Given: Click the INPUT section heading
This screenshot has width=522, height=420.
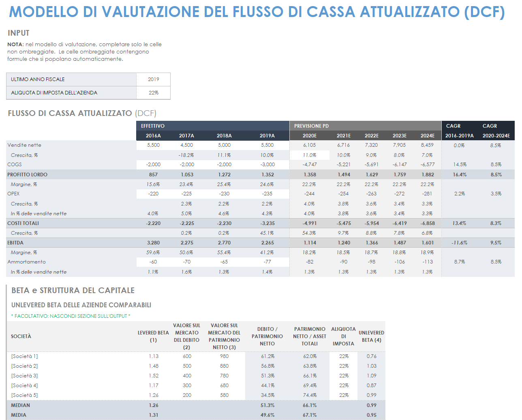Looking at the screenshot, I should [19, 33].
